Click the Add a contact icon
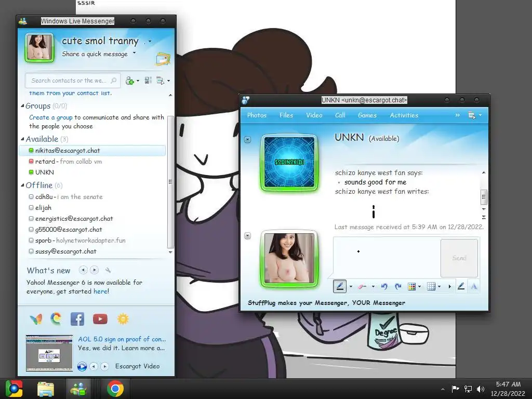The image size is (532, 399). [129, 81]
